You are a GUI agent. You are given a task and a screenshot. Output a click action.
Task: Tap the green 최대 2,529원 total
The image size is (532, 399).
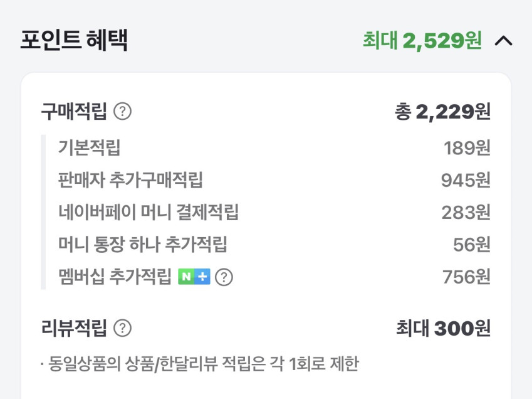[x=422, y=41]
